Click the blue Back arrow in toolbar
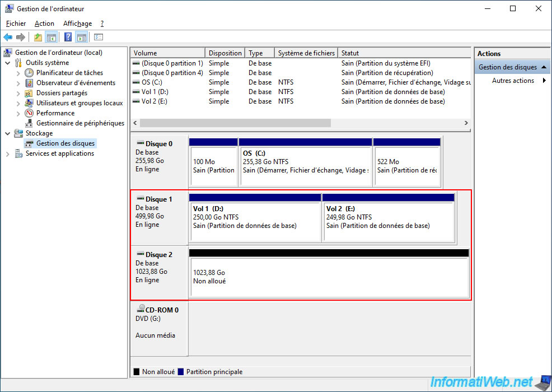552x392 pixels. [8, 38]
